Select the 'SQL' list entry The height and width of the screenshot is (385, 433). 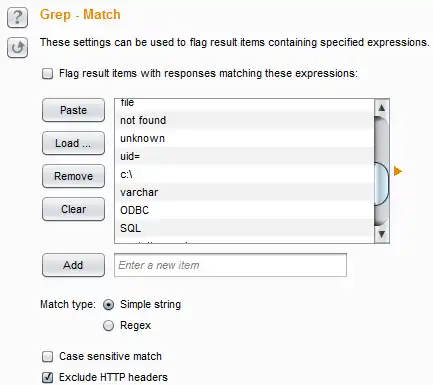[244, 228]
